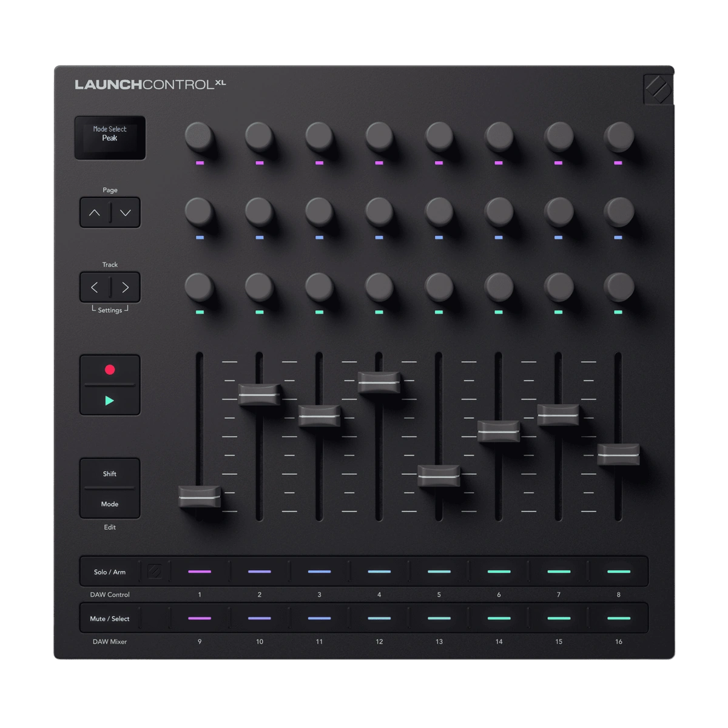
Task: Click the DAW Control label
Action: point(110,595)
